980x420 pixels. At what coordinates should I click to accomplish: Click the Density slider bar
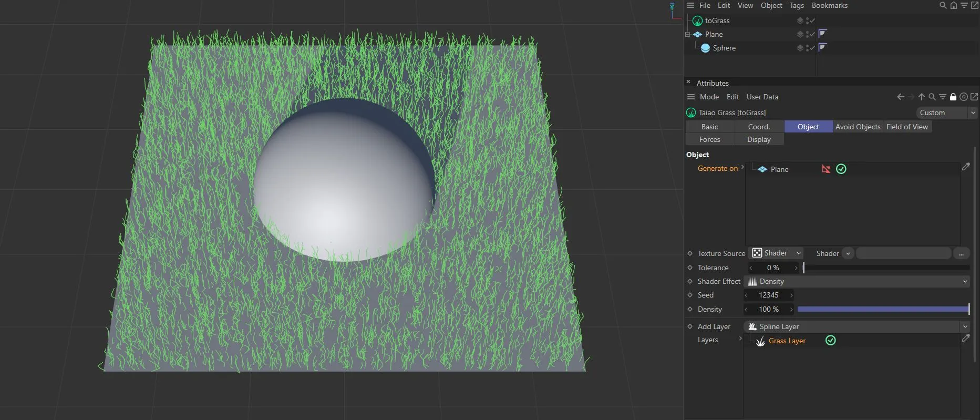[883, 309]
